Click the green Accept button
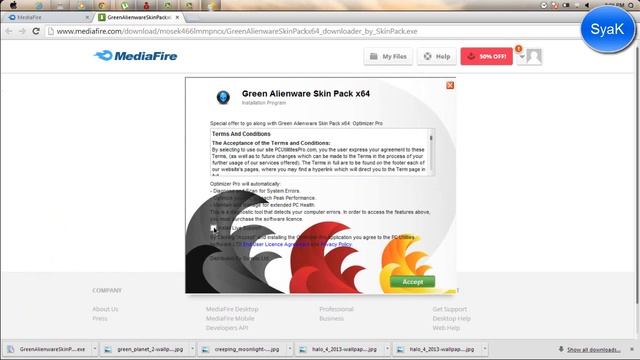This screenshot has height=360, width=640. (412, 282)
